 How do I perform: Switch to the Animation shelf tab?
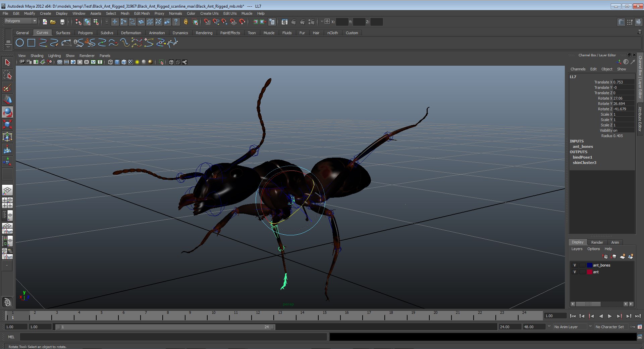coord(157,33)
